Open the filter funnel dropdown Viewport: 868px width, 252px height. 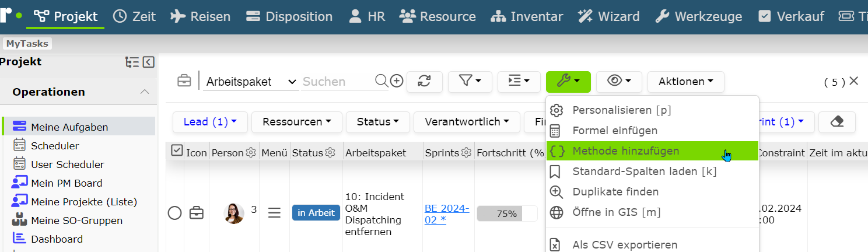tap(470, 82)
